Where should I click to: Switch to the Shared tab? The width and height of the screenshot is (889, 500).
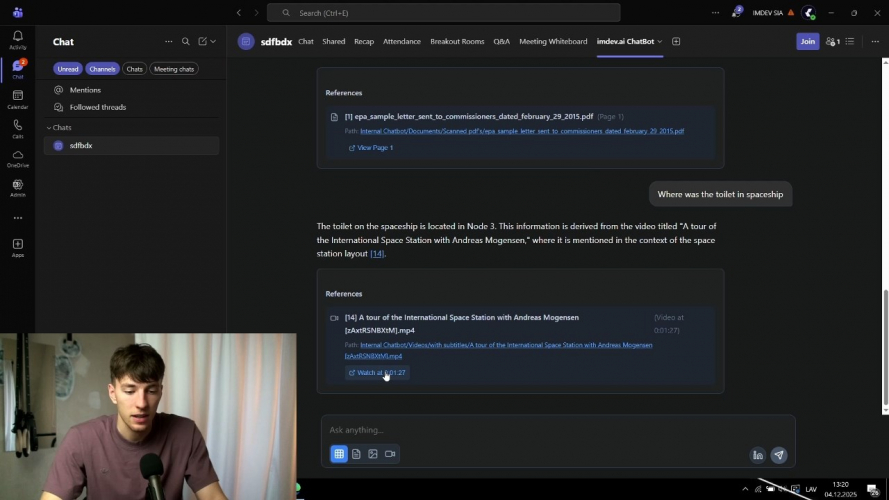pyautogui.click(x=333, y=41)
